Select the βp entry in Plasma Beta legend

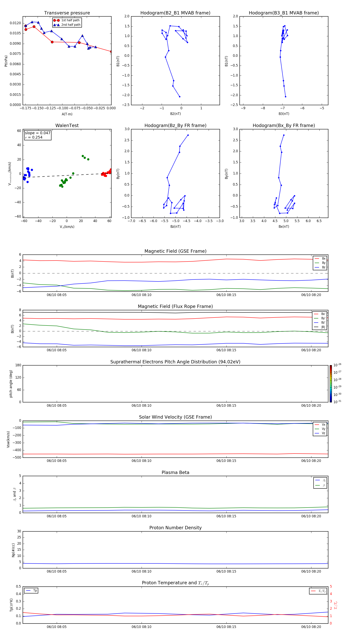pyautogui.click(x=320, y=480)
